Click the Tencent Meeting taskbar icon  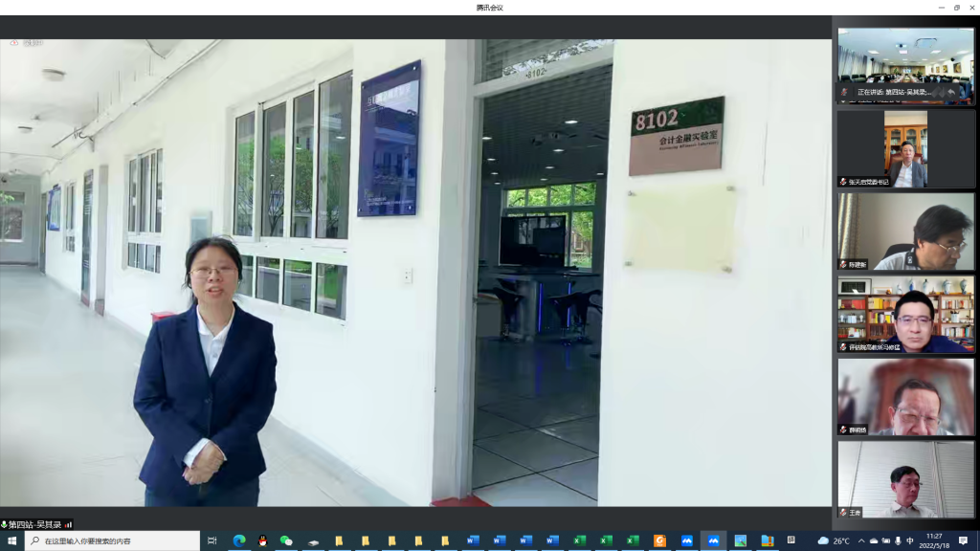point(713,541)
